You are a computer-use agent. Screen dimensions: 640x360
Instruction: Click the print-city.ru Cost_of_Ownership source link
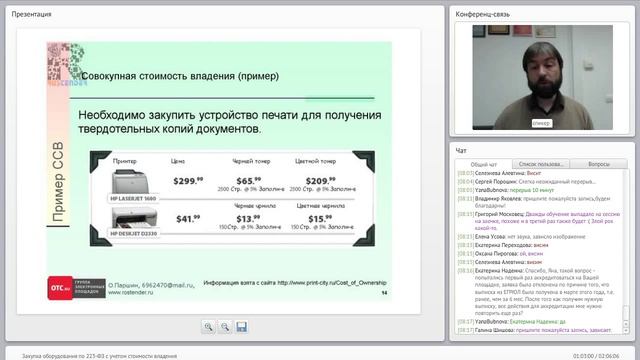332,282
